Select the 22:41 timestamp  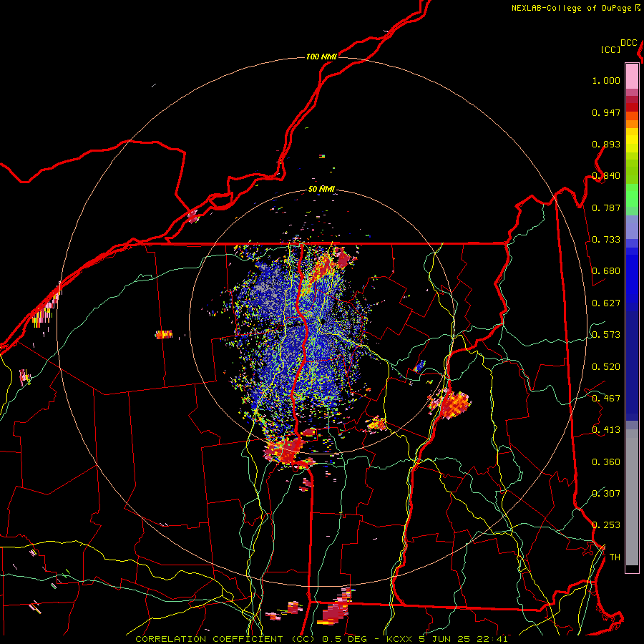click(x=492, y=639)
